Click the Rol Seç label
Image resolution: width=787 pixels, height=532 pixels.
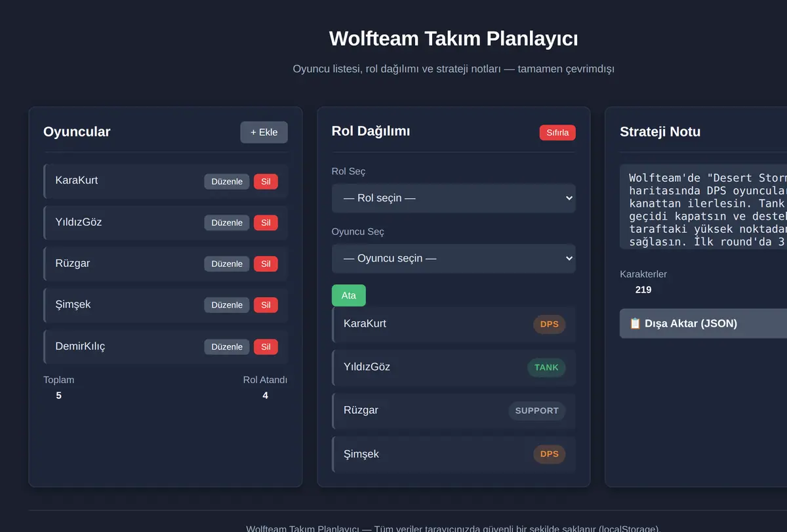(x=349, y=171)
